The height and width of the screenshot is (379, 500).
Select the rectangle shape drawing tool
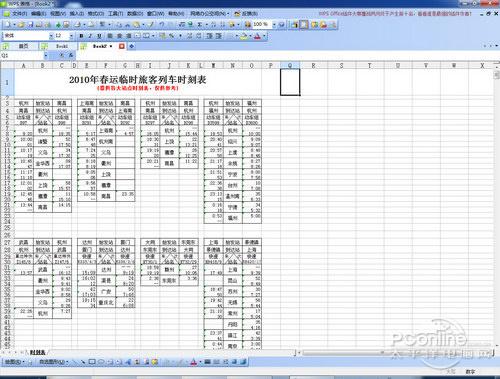[92, 362]
